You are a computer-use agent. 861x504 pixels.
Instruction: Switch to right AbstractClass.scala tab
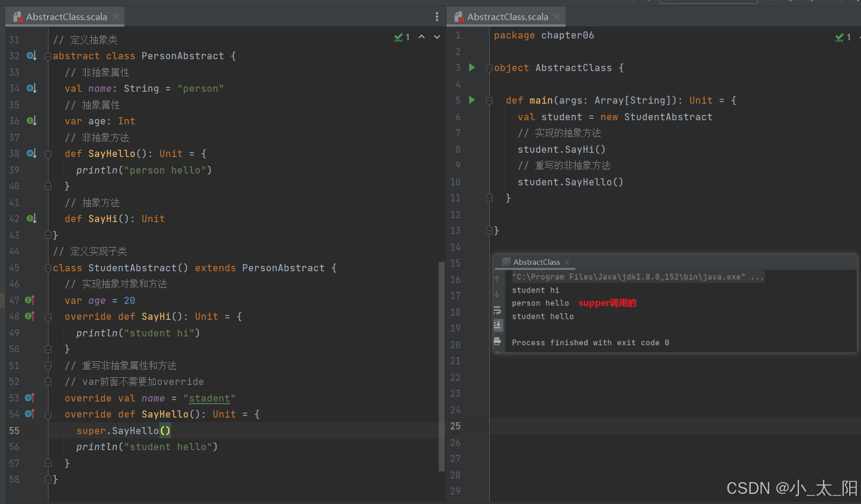507,17
